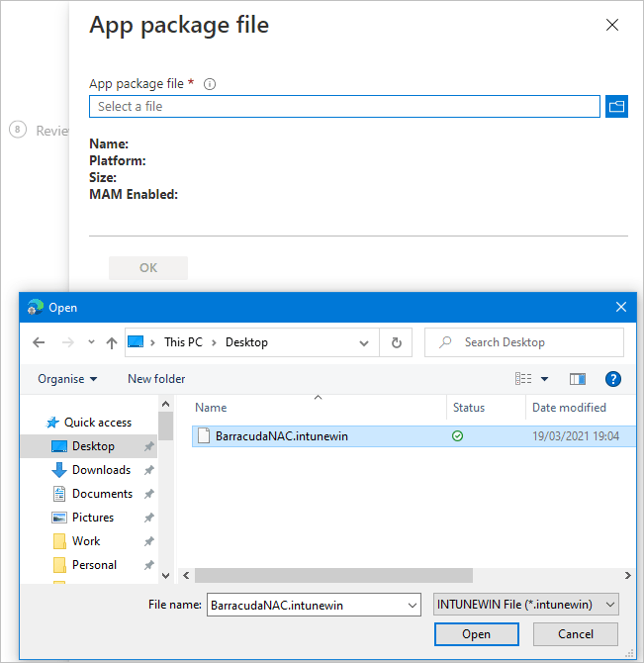This screenshot has width=644, height=663.
Task: Click the Forward arrow in Open dialog
Action: coord(67,342)
